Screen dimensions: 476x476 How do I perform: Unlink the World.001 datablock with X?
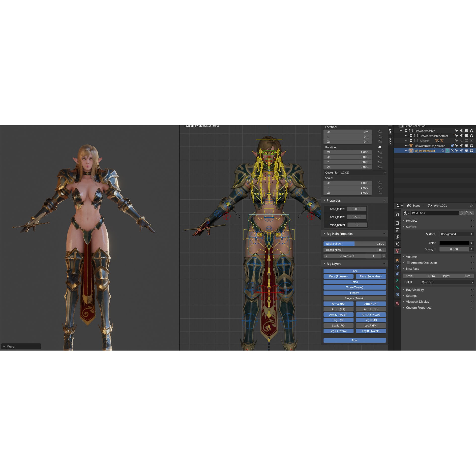click(x=471, y=213)
